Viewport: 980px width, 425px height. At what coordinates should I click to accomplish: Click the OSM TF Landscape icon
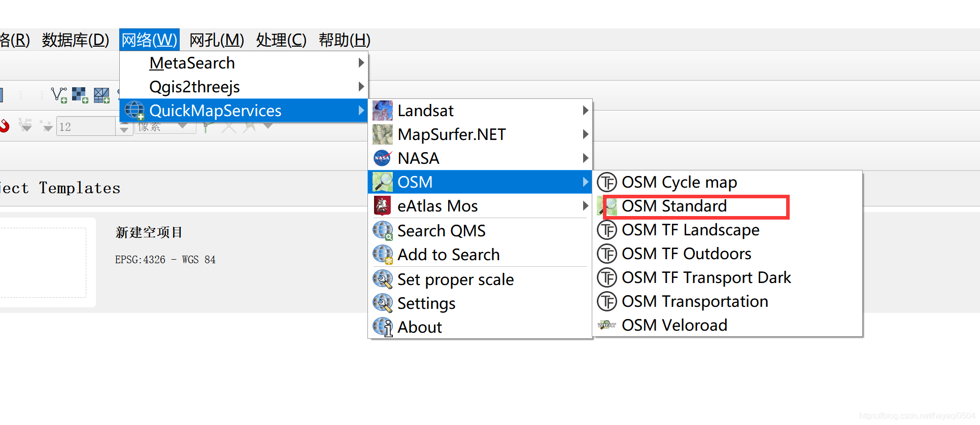point(607,230)
